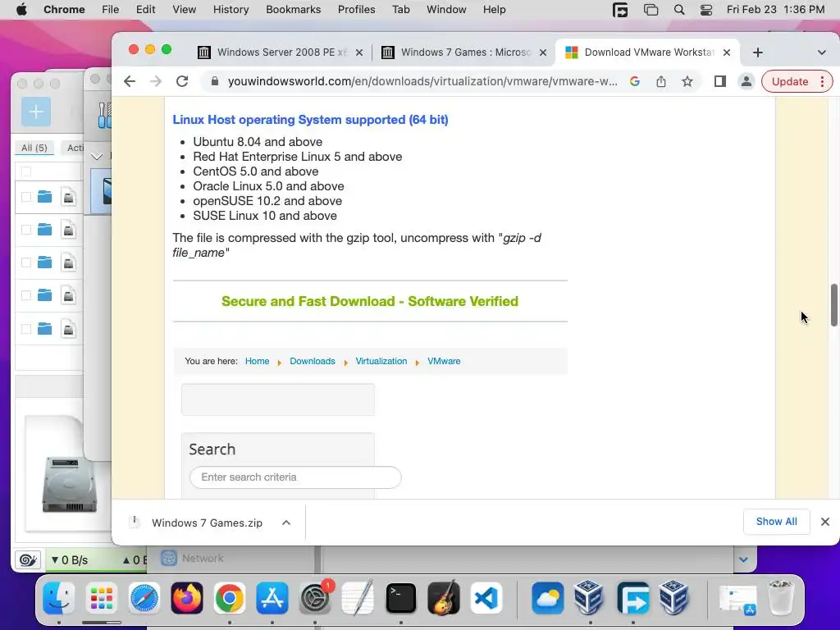Open the cloud weather app in Dock

click(547, 598)
